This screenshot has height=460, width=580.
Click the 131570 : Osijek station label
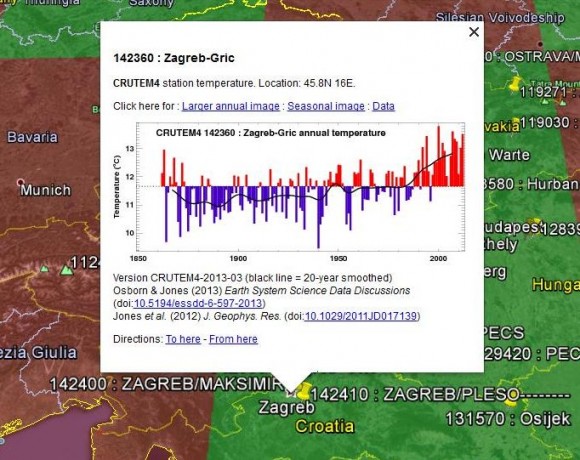point(508,419)
